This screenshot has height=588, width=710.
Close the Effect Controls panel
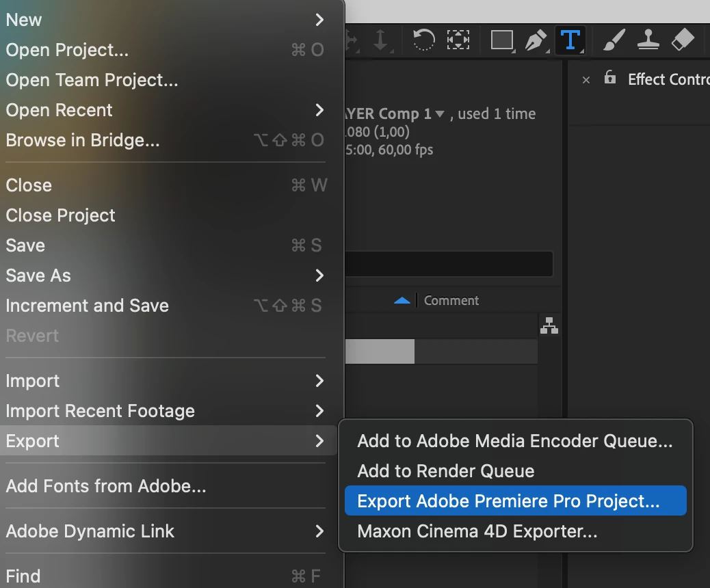[586, 80]
